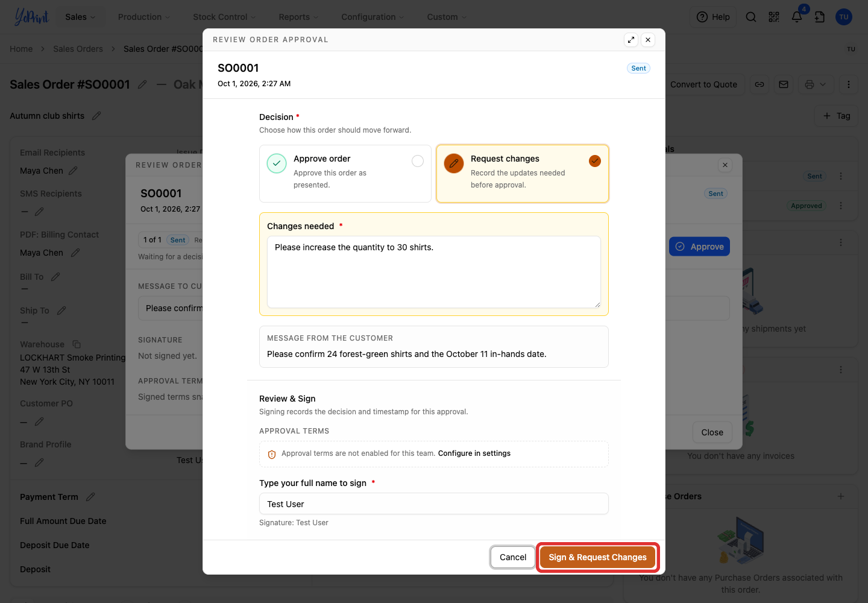This screenshot has height=603, width=868.
Task: Select the Request changes option
Action: (523, 174)
